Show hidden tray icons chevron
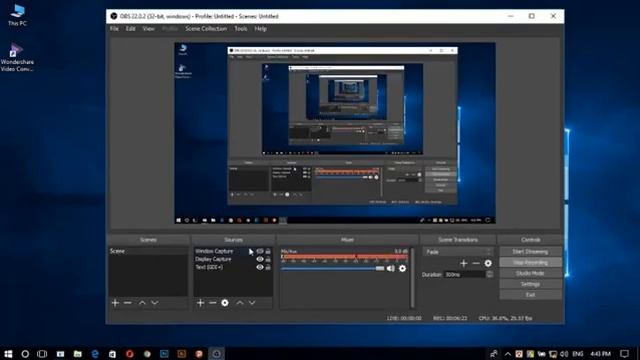 pos(507,354)
